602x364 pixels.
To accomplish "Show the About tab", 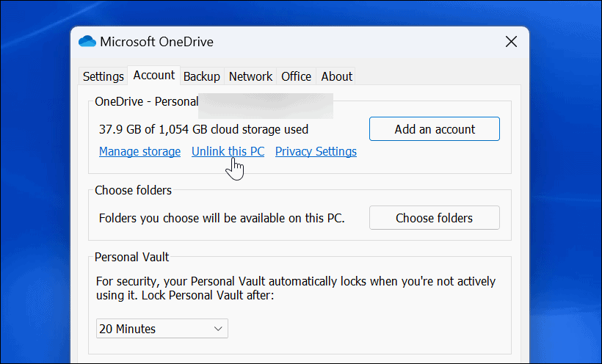I will coord(337,76).
